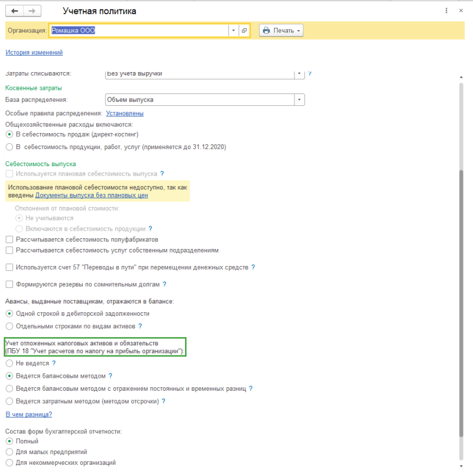Image resolution: width=473 pixels, height=476 pixels.
Task: Show help for 'Не ведется' option
Action: 54,363
